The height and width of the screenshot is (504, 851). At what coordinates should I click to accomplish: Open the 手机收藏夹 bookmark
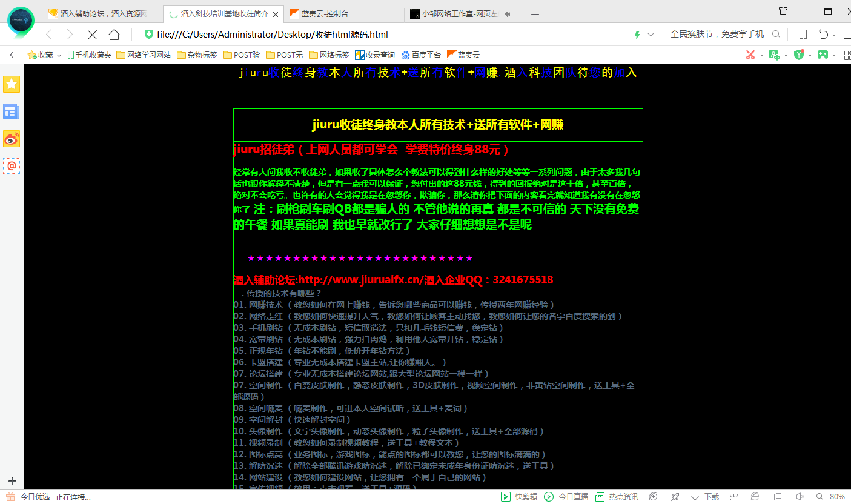pos(89,55)
